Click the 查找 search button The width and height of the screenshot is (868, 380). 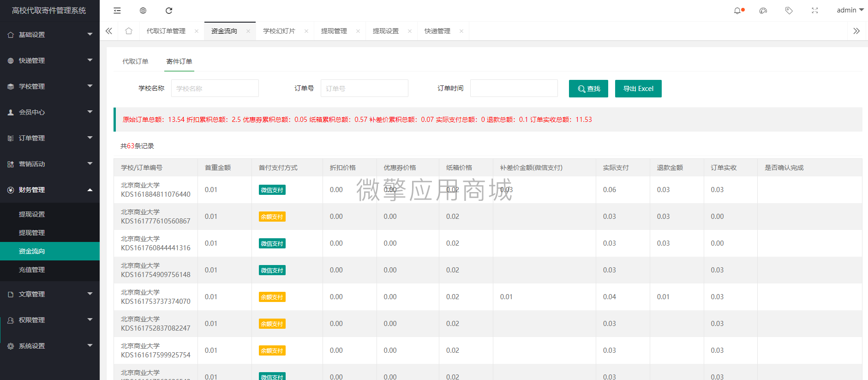tap(588, 89)
